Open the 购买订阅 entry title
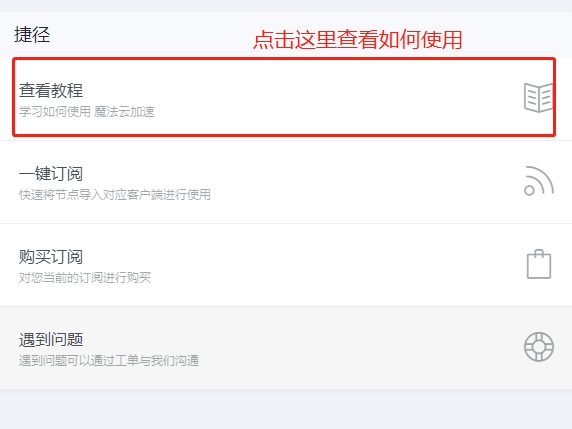572x429 pixels. point(51,256)
